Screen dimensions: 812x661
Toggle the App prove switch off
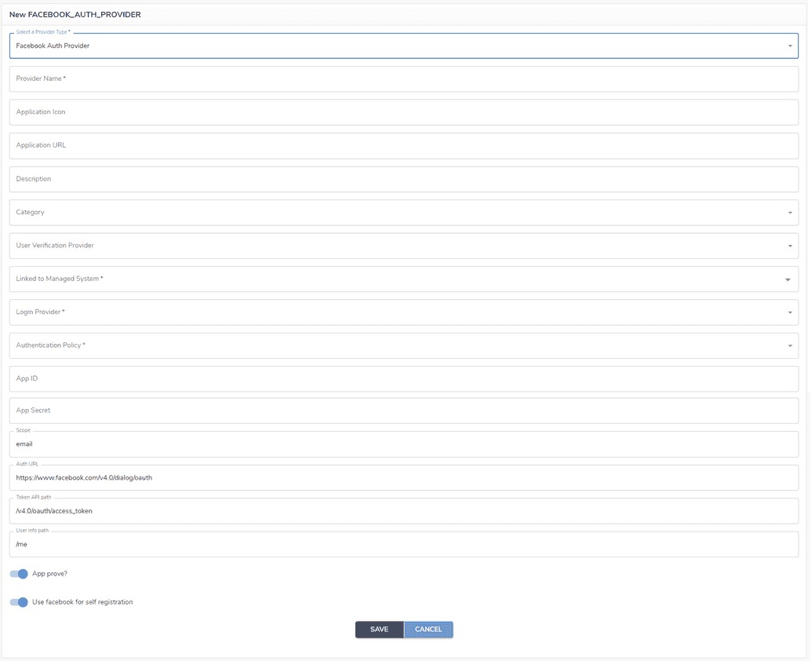click(19, 574)
